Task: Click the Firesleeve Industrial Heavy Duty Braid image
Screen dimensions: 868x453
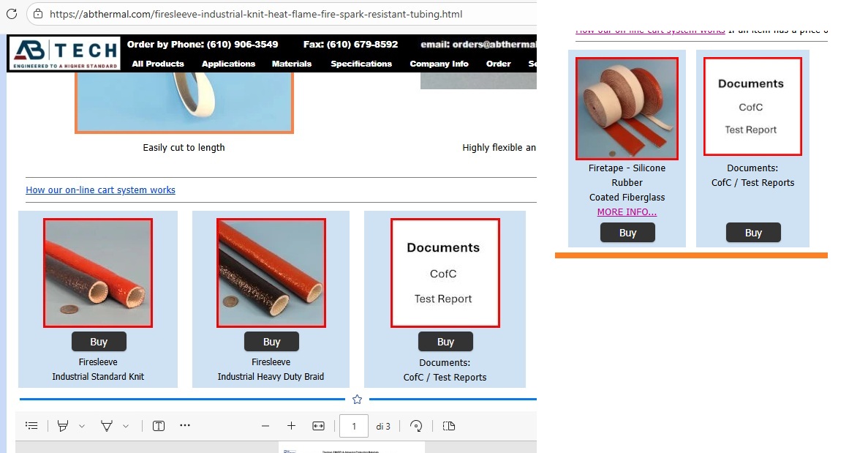Action: [x=271, y=273]
